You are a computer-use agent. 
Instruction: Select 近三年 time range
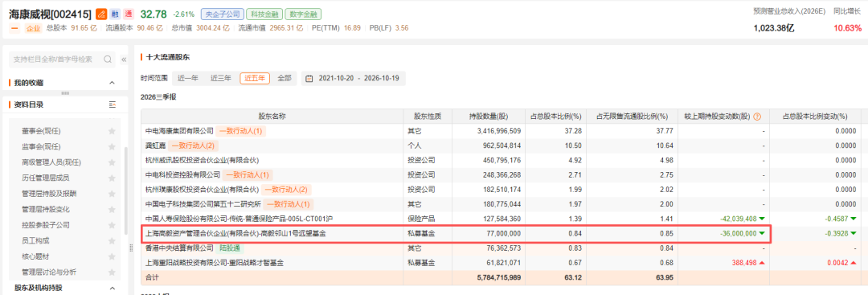click(220, 79)
